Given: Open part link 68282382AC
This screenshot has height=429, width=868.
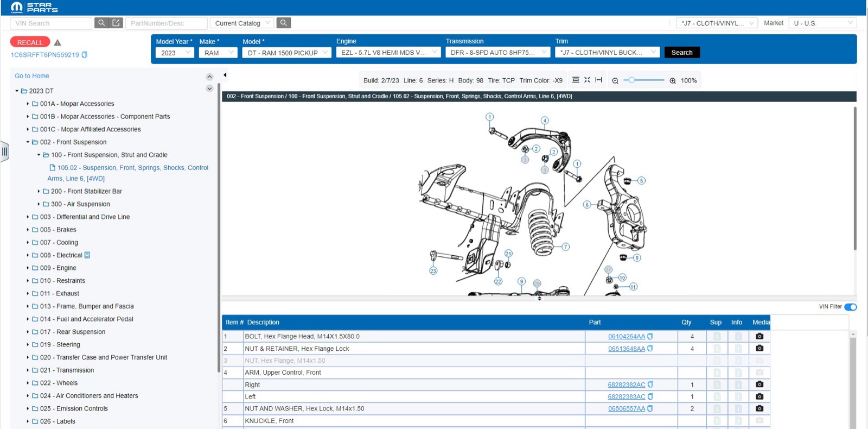Looking at the screenshot, I should (627, 384).
